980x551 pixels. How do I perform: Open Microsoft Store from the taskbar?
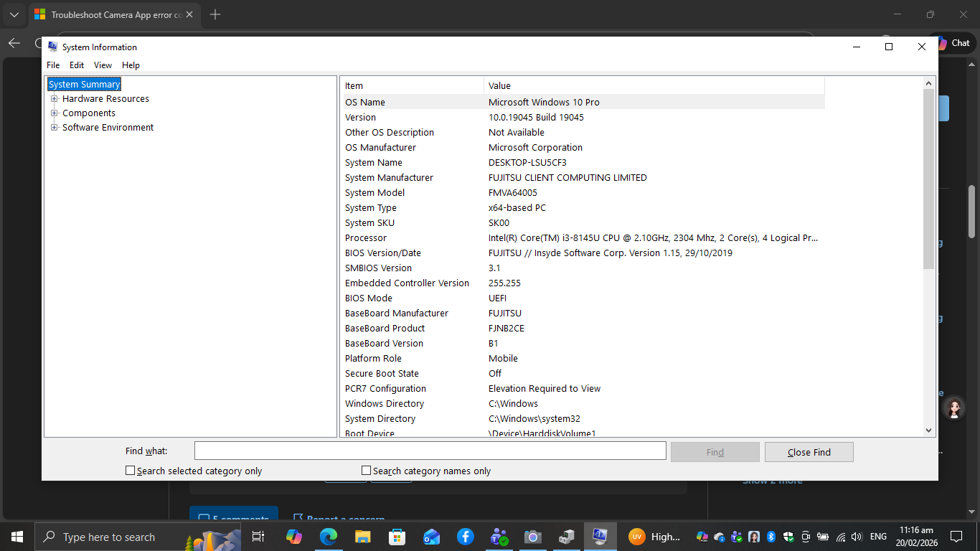click(397, 537)
